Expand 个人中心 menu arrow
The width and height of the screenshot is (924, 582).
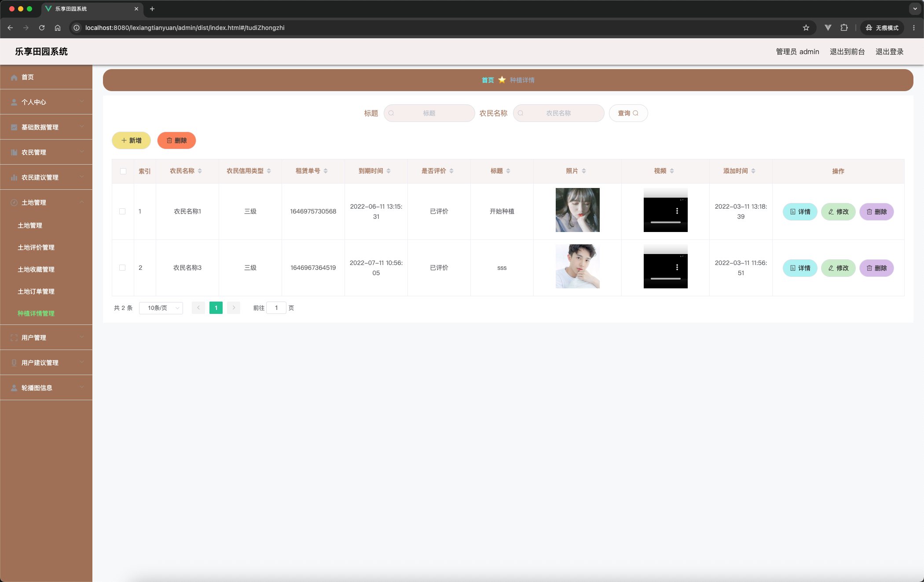[x=82, y=102]
